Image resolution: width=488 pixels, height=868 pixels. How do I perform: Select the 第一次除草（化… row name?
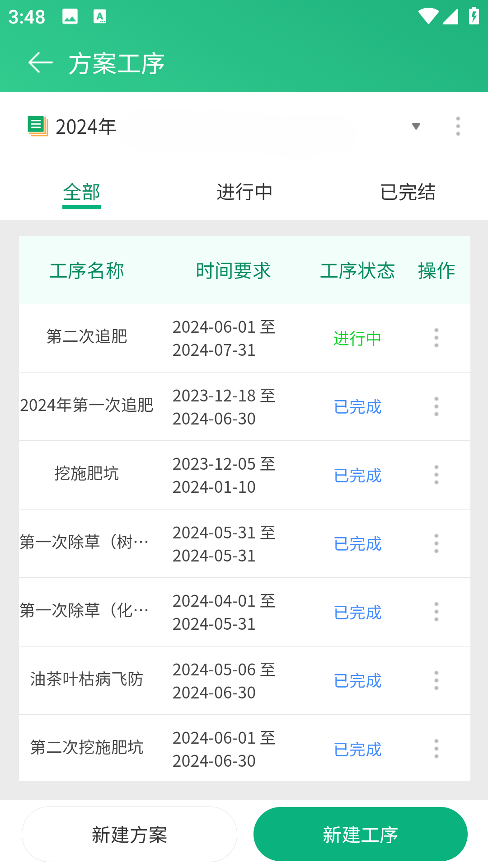coord(84,611)
